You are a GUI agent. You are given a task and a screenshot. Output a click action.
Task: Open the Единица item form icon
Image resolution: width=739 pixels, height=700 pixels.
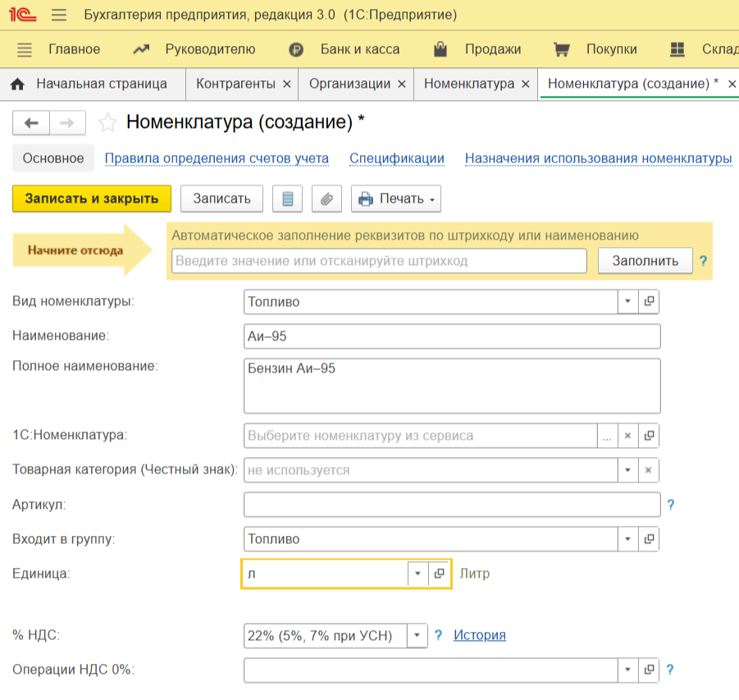pyautogui.click(x=439, y=574)
